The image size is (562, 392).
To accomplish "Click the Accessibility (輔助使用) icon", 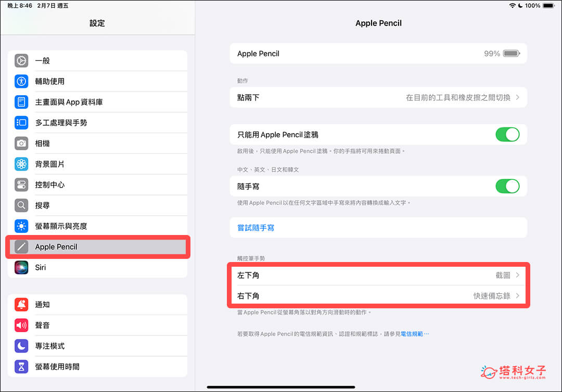I will point(21,81).
